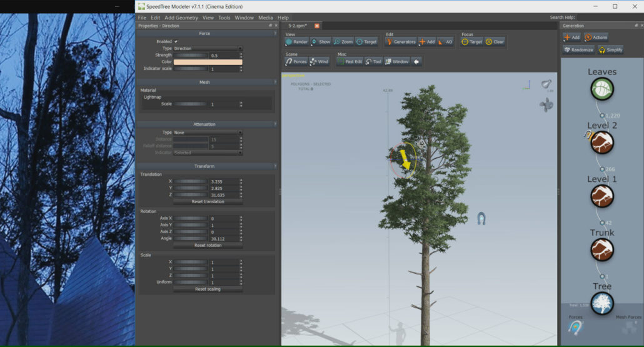The width and height of the screenshot is (644, 347).
Task: Open the Attenuation Type None dropdown
Action: (x=208, y=133)
